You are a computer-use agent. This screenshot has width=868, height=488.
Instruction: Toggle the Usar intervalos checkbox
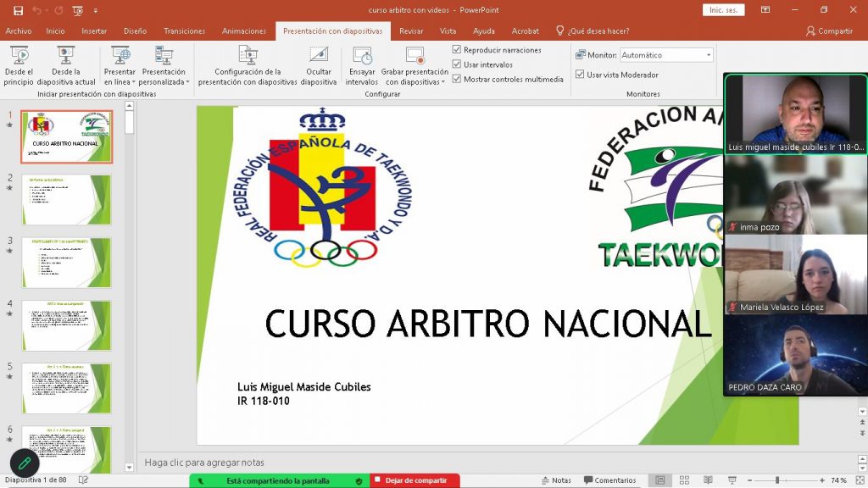point(457,64)
